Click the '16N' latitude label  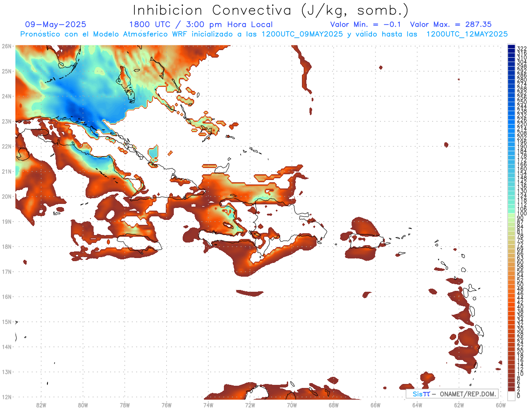(6, 297)
